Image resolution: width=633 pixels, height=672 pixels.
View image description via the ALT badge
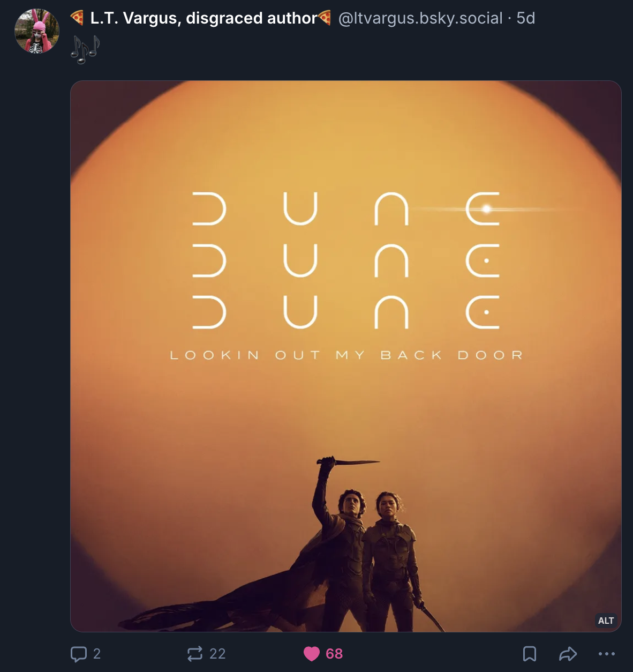pos(606,621)
